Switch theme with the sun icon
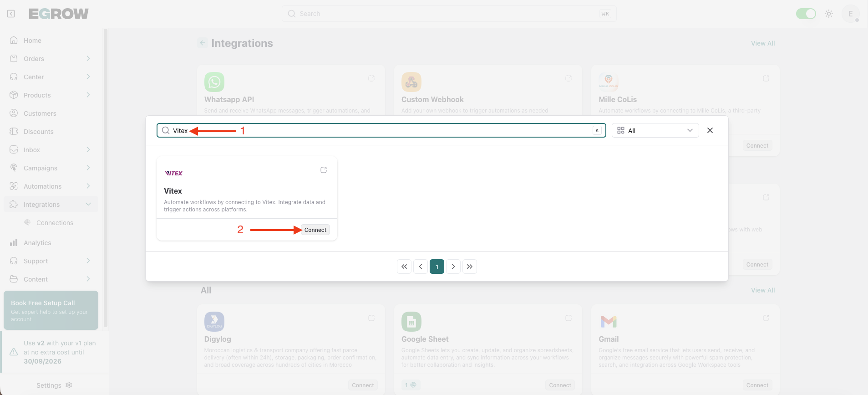The height and width of the screenshot is (395, 868). 829,14
